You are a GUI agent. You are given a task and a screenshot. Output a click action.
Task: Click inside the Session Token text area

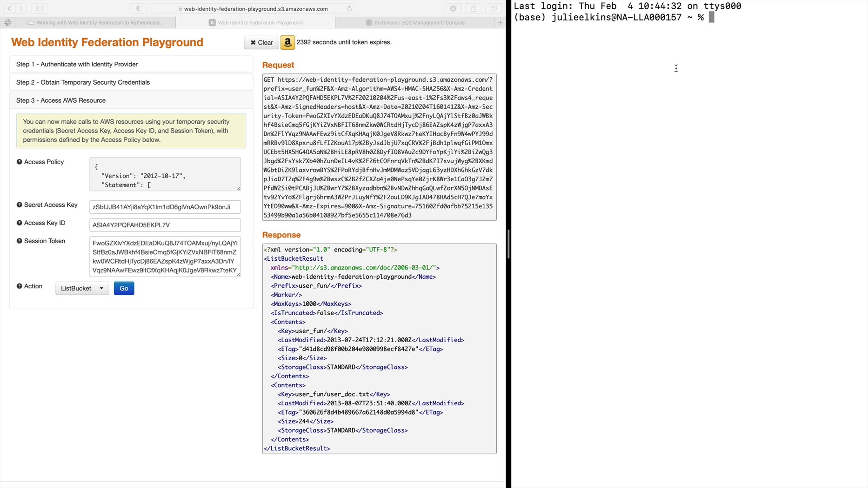click(x=165, y=257)
